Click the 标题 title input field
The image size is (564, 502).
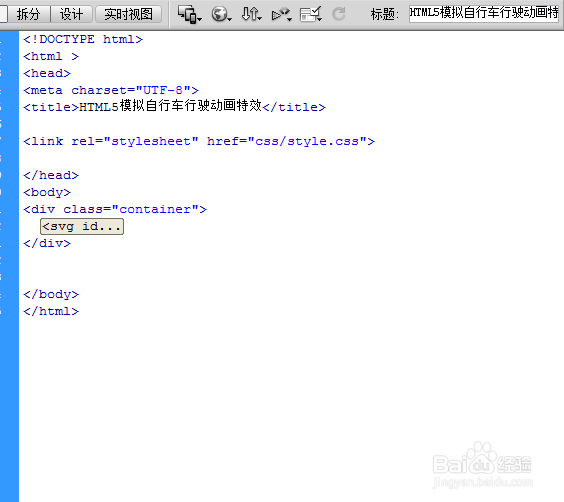(x=484, y=14)
